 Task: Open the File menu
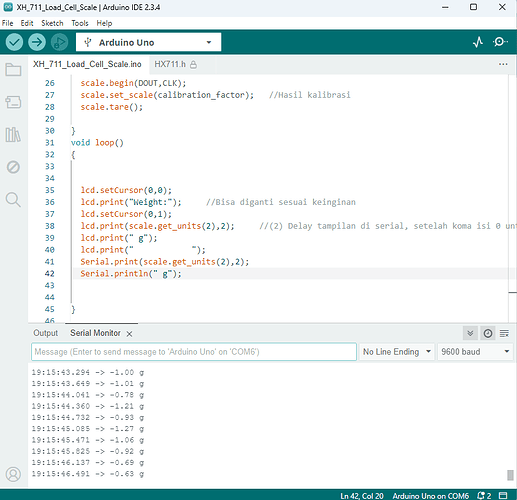(x=7, y=23)
